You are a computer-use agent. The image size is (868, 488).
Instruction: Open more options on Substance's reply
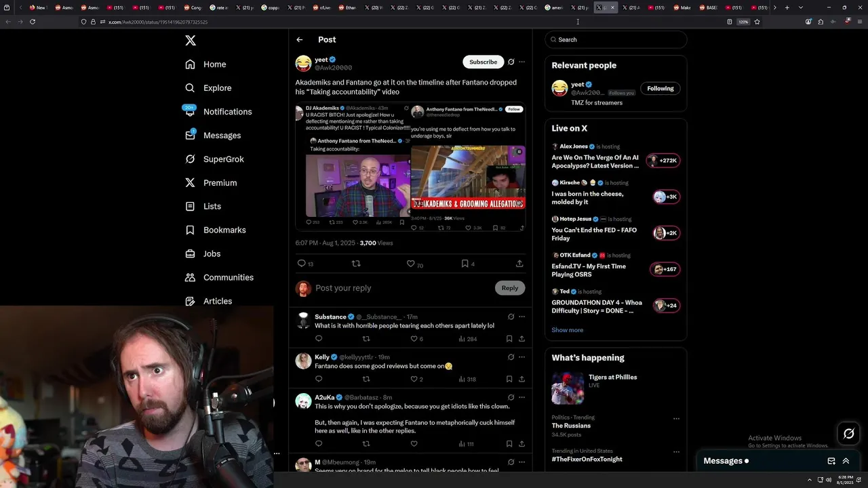pyautogui.click(x=521, y=317)
